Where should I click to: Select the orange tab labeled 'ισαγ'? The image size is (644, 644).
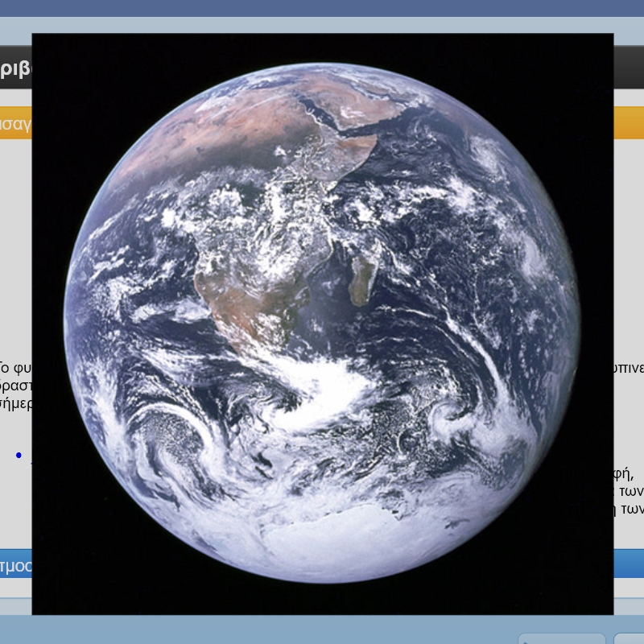(x=15, y=123)
